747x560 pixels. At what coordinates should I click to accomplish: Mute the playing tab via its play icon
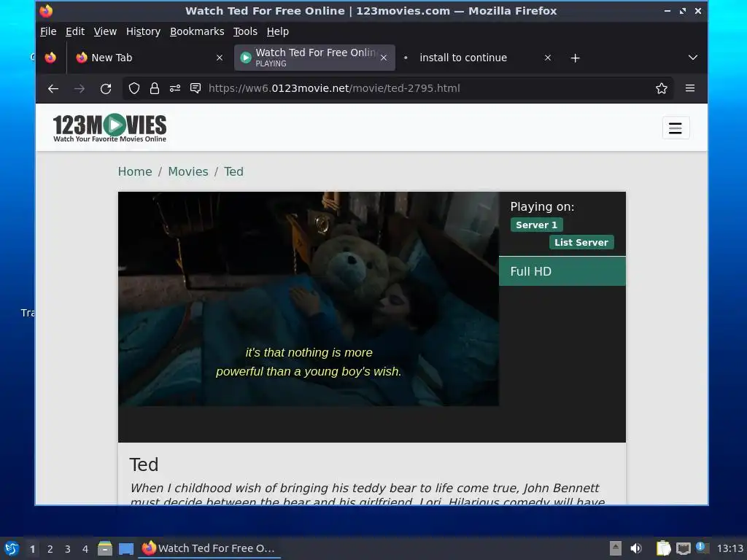point(245,58)
